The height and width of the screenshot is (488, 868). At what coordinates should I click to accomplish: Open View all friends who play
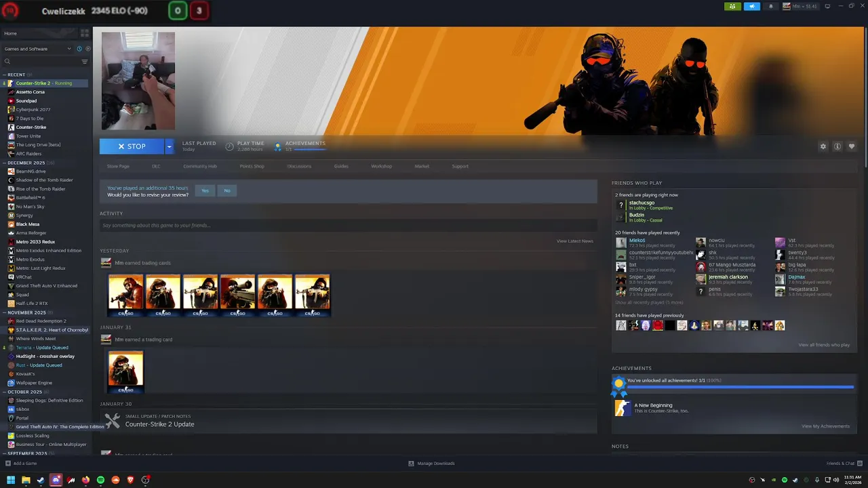click(x=824, y=345)
